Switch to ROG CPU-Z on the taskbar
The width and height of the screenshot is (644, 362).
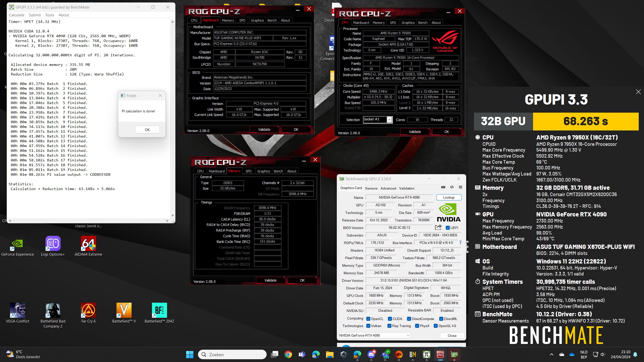click(440, 354)
